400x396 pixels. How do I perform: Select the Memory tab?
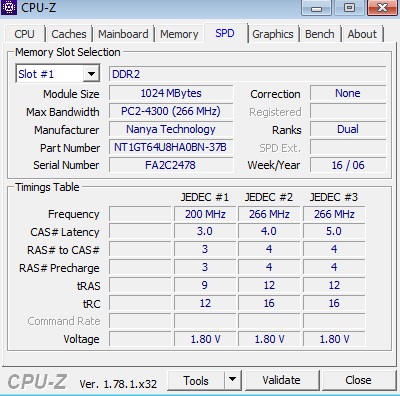tap(179, 34)
